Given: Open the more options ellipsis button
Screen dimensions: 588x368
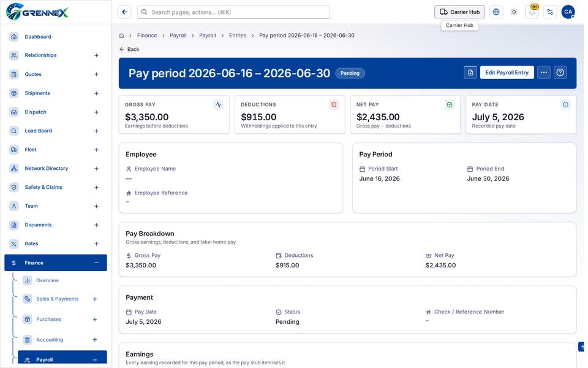Looking at the screenshot, I should point(544,73).
